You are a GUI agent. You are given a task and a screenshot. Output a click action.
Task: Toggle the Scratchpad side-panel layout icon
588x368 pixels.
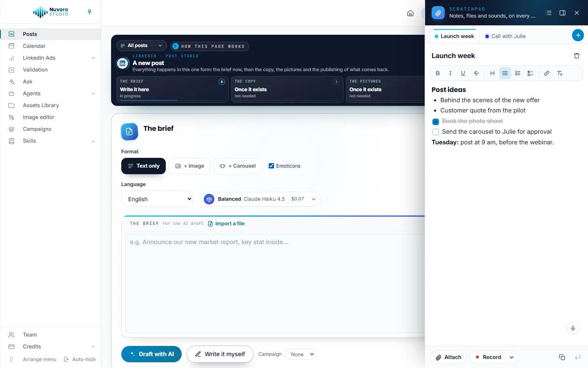(x=562, y=13)
